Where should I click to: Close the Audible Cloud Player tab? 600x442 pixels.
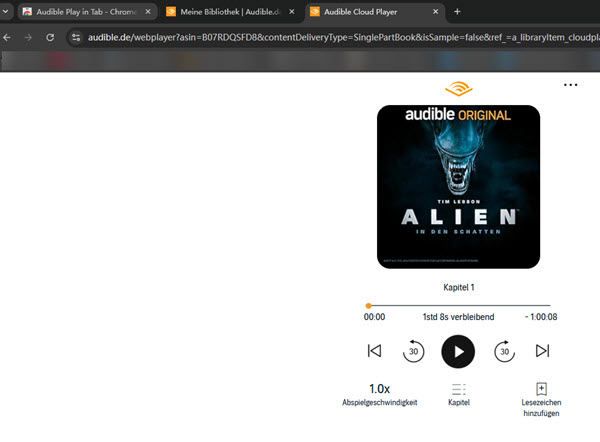click(x=435, y=12)
